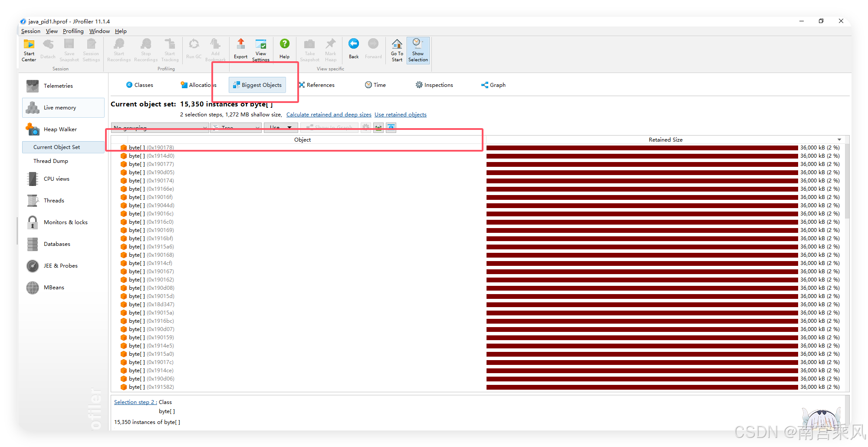Open the Threads view

(x=54, y=200)
